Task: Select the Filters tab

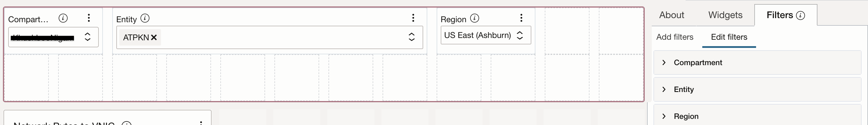Action: point(779,15)
